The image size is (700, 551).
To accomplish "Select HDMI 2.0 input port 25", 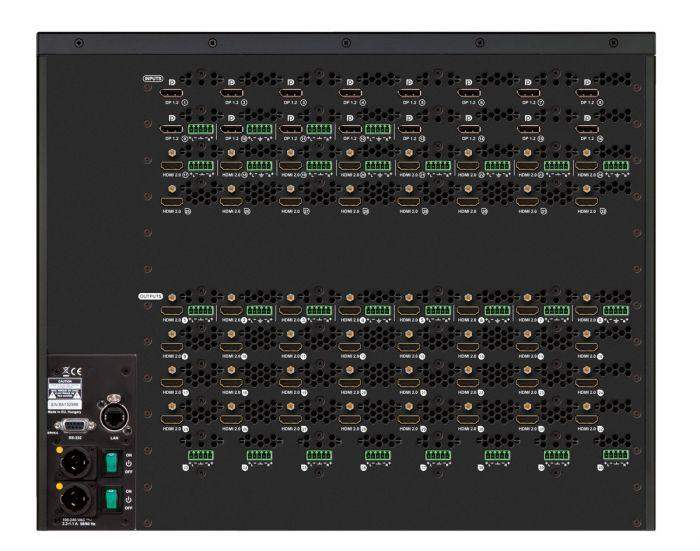I will (x=171, y=202).
